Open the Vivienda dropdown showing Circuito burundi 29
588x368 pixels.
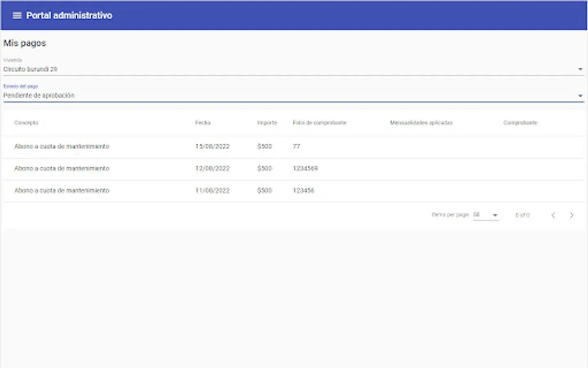294,69
